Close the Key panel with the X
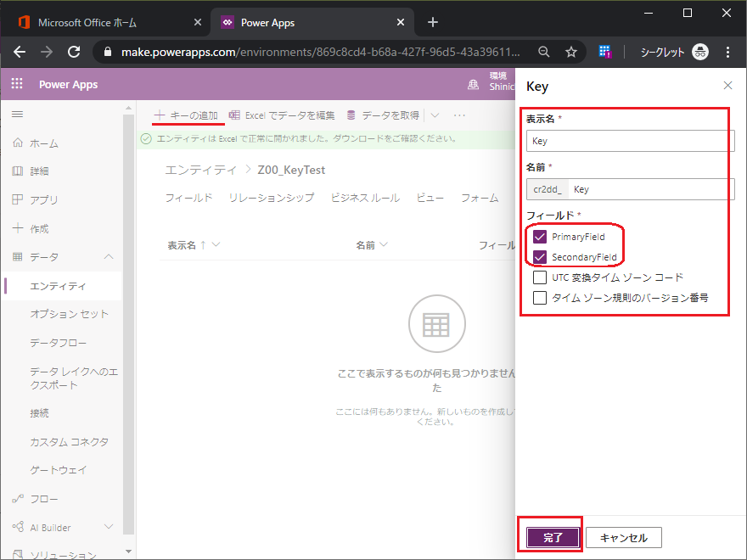 tap(727, 86)
